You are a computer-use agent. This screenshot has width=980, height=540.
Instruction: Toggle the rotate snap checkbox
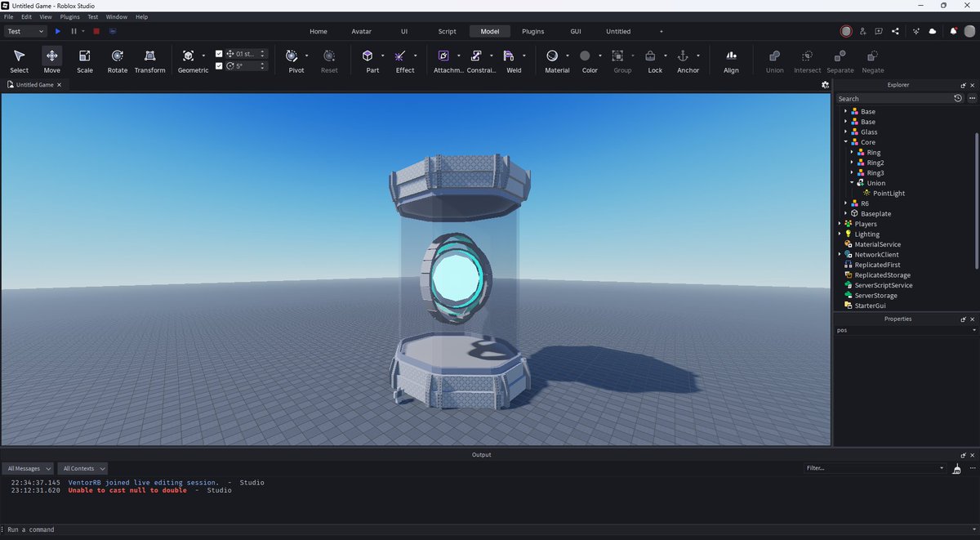[x=219, y=66]
